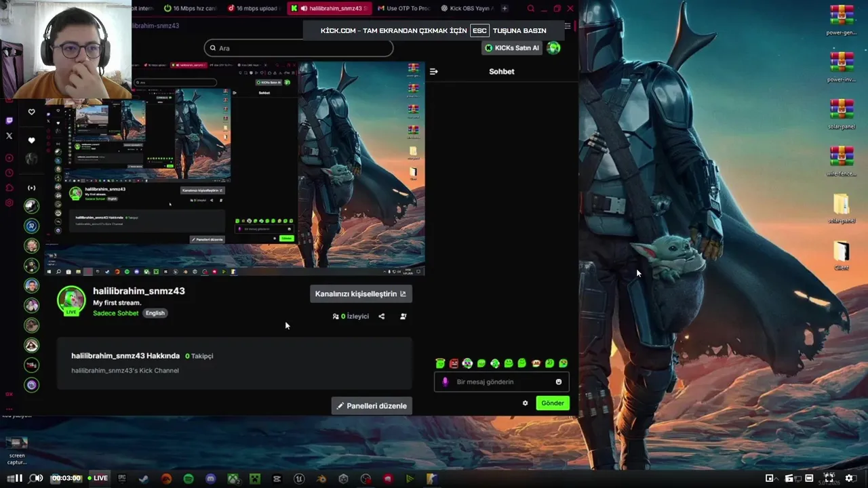
Task: Open the solar-panel folder on desktop
Action: 842,208
